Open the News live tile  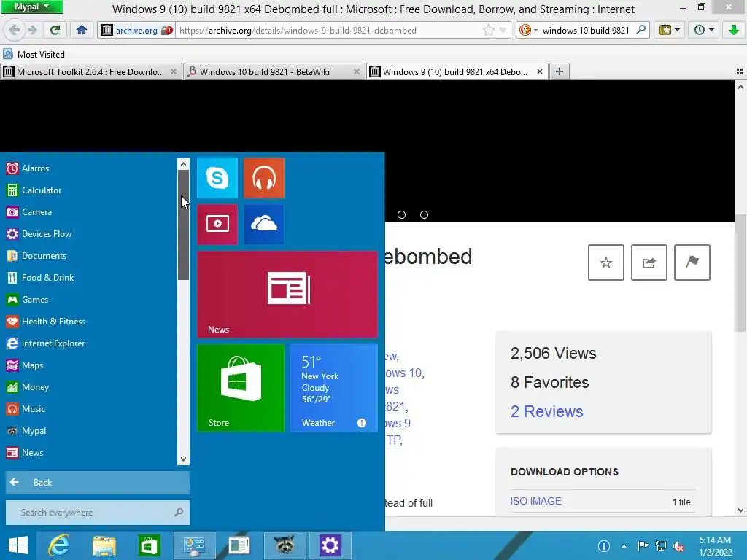[x=287, y=295]
